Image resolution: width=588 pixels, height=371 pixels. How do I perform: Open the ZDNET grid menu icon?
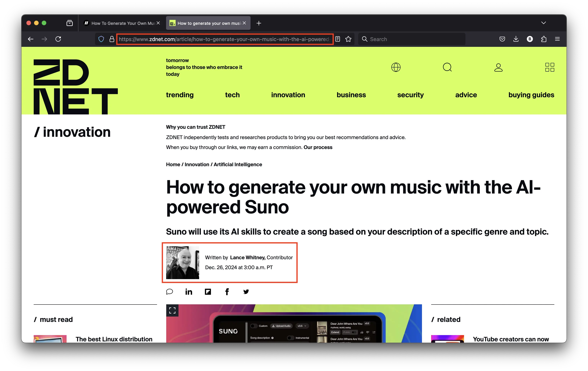550,67
